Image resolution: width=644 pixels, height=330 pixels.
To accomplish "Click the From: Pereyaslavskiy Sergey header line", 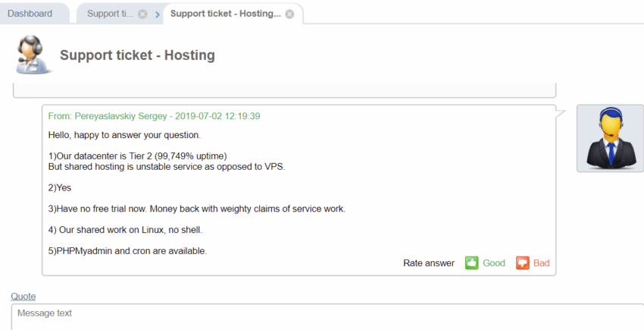I will (x=154, y=116).
